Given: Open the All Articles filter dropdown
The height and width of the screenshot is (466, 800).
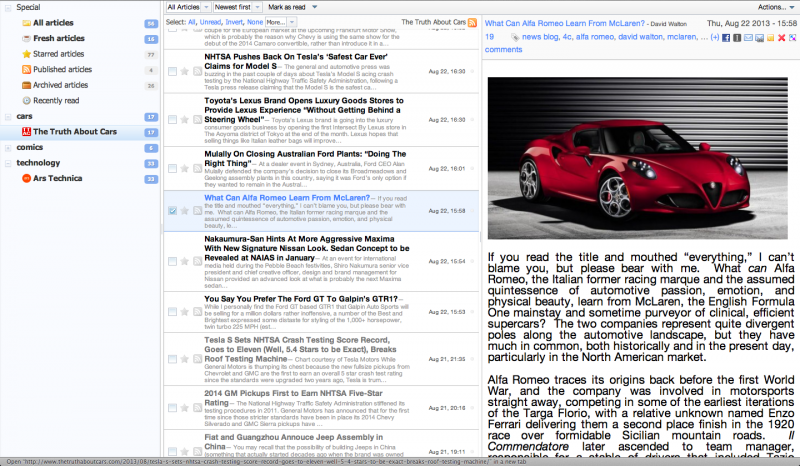Looking at the screenshot, I should tap(188, 6).
